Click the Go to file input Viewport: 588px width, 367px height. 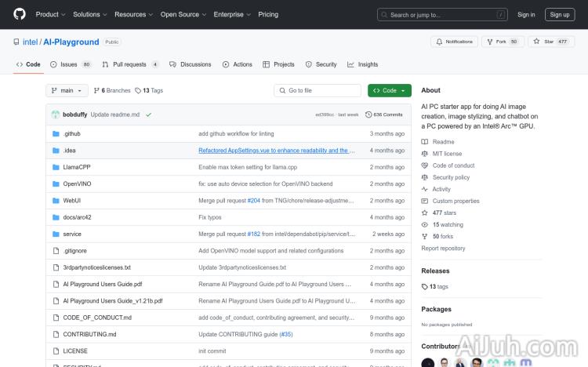(317, 90)
